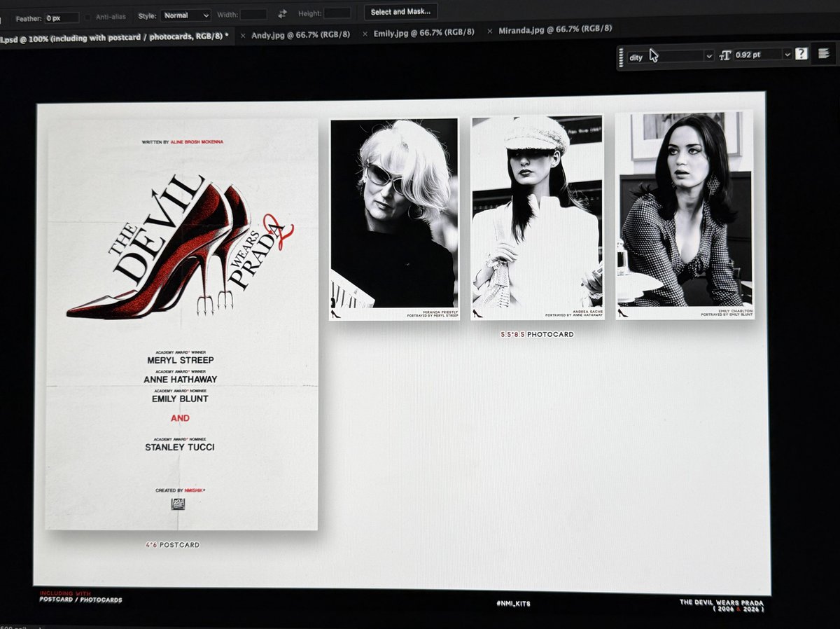Click 'THE DEVIL WEARS PRADA' footer title
Screen dimensions: 840x629
point(721,602)
